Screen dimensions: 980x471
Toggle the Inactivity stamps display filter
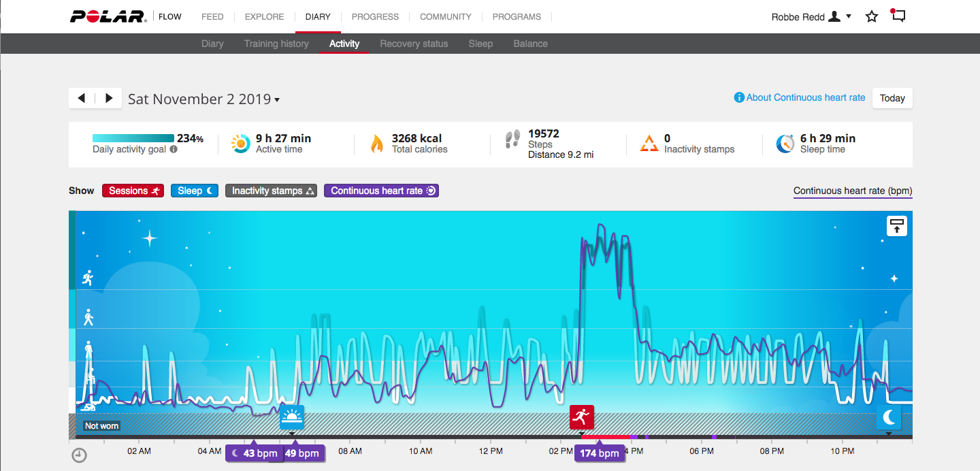click(x=271, y=191)
